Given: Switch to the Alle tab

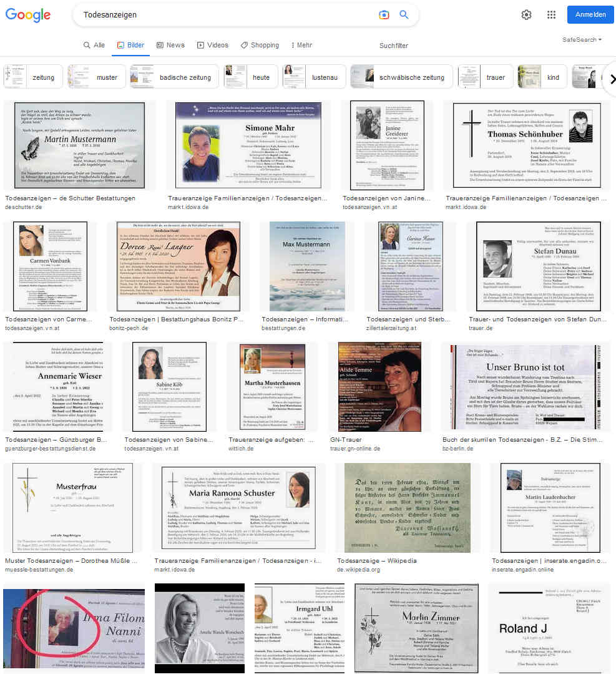Looking at the screenshot, I should pos(94,45).
